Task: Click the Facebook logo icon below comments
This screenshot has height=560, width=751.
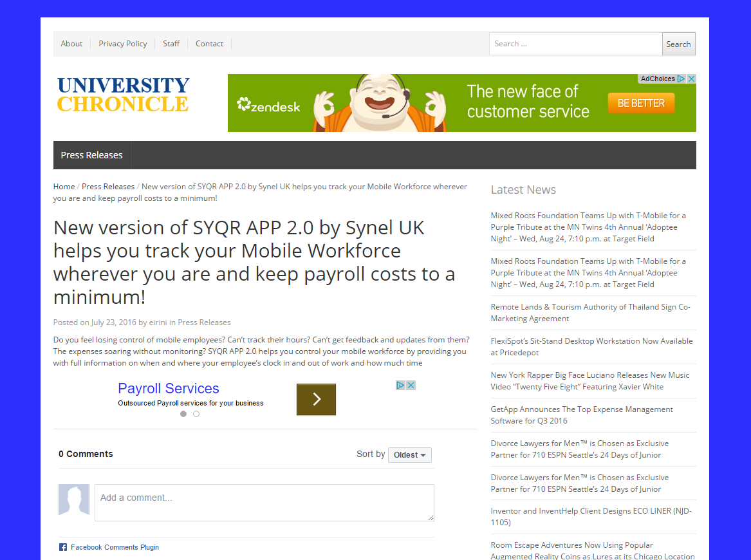Action: pos(63,547)
